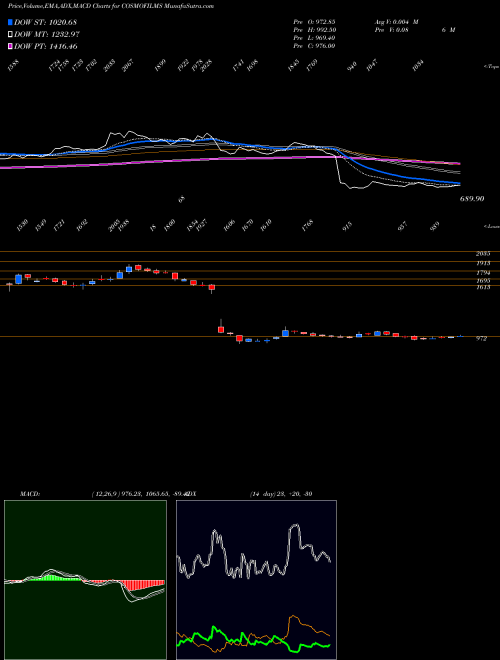
Task: Click the 972 price level label
Action: coord(481,338)
